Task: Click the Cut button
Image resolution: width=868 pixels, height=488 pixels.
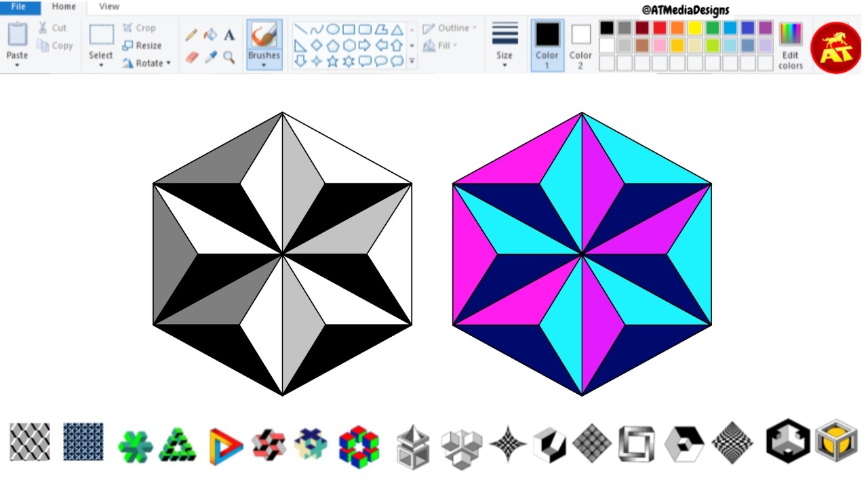Action: coord(52,28)
